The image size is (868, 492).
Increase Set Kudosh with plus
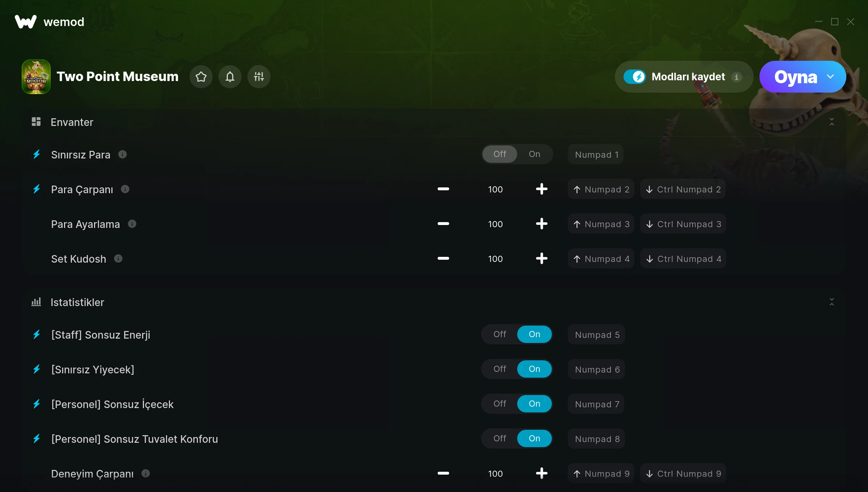pyautogui.click(x=542, y=258)
